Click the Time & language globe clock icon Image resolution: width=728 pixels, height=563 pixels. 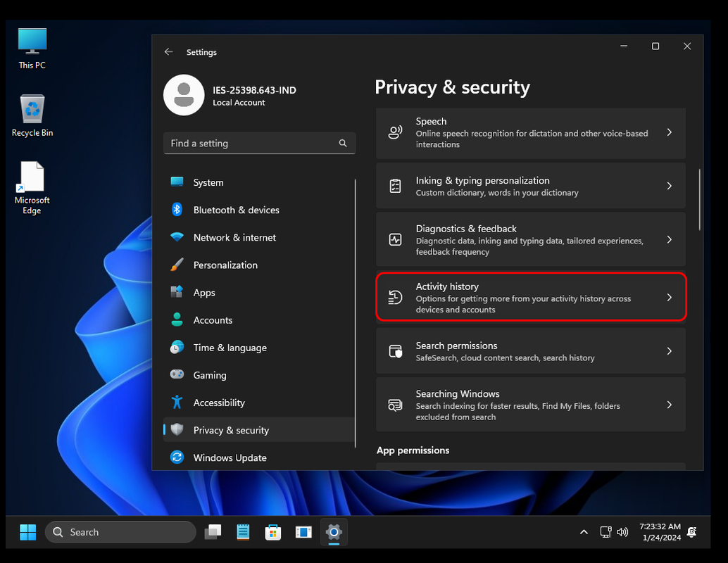pyautogui.click(x=177, y=347)
